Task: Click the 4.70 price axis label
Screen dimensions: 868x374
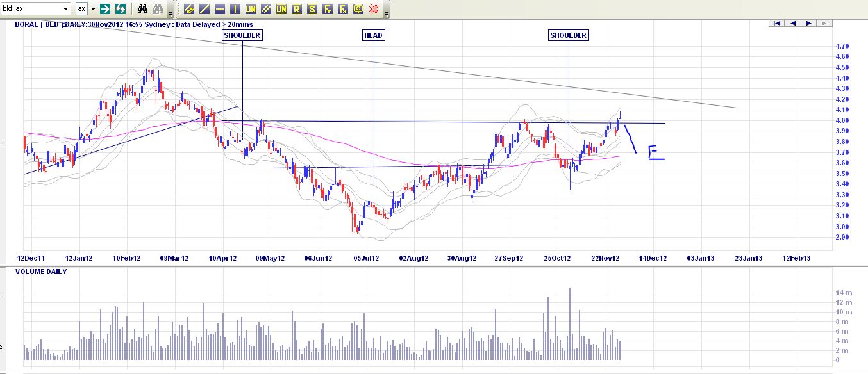Action: pos(842,47)
